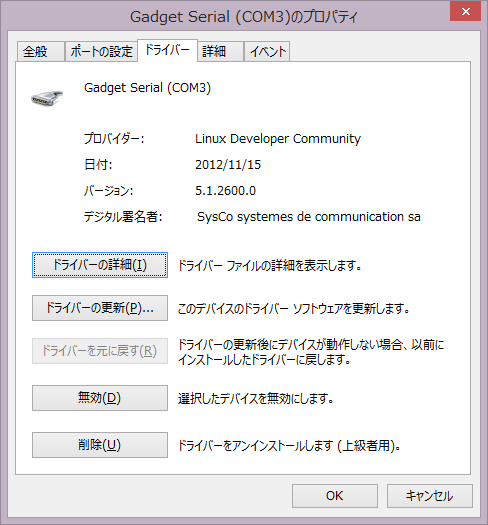Viewport: 488px width, 525px height.
Task: Click the device name Gadget Serial (COM3)
Action: pyautogui.click(x=147, y=88)
